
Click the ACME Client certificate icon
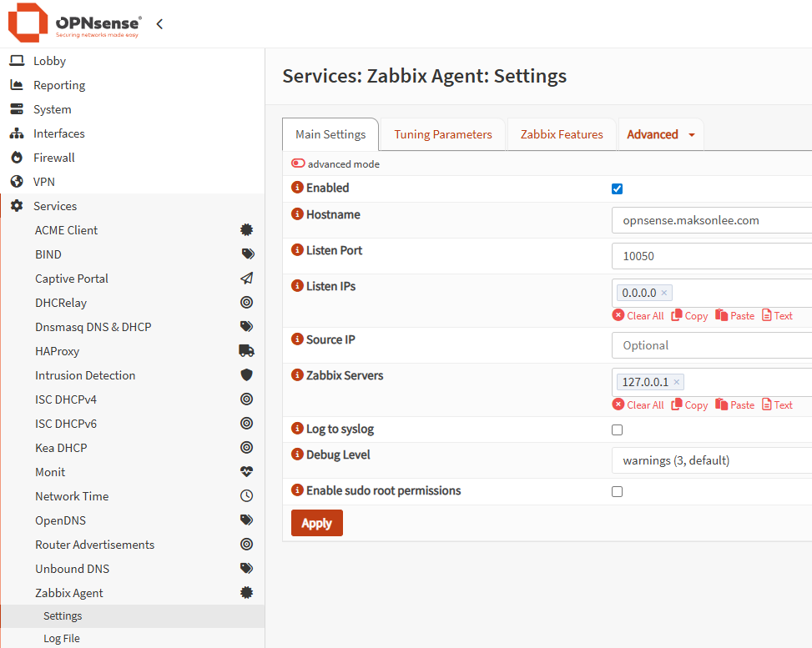coord(246,230)
